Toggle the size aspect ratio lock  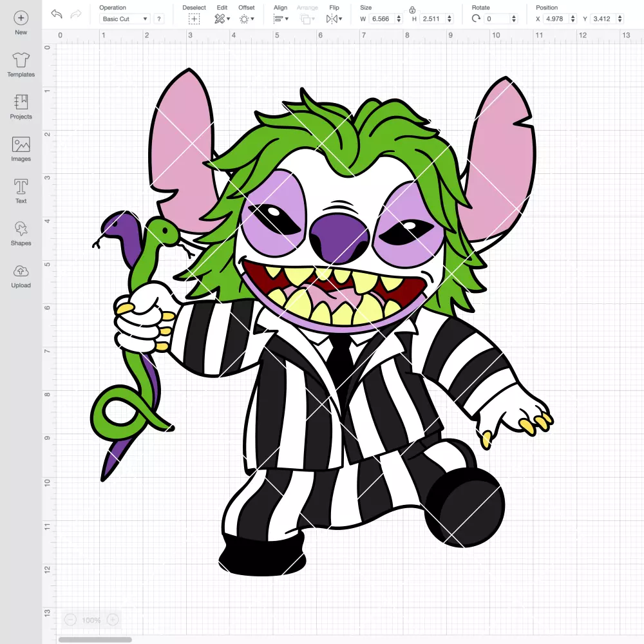[x=412, y=10]
